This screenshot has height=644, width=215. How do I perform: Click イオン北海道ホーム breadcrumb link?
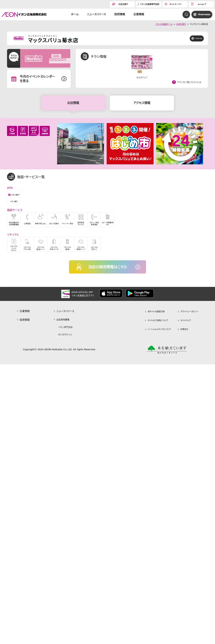pyautogui.click(x=164, y=24)
